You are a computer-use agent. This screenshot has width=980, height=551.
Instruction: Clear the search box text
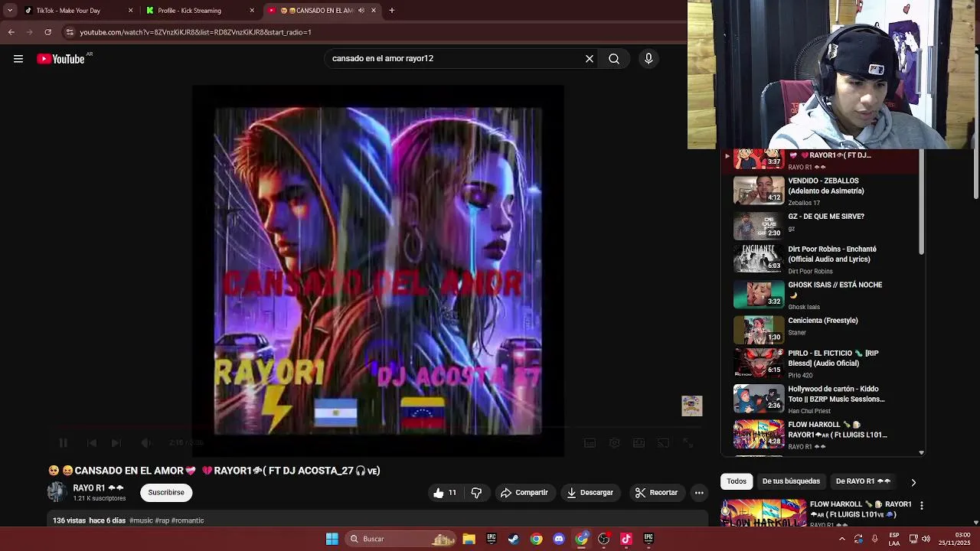pos(590,59)
